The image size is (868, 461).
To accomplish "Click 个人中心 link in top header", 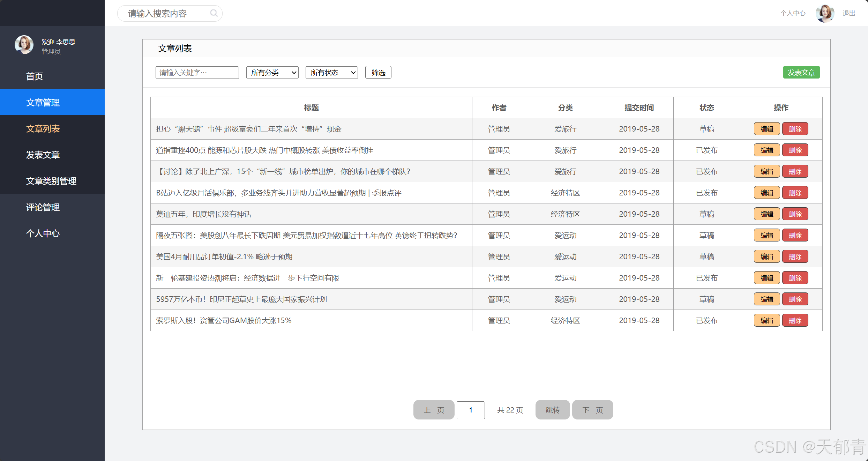I will (x=793, y=13).
